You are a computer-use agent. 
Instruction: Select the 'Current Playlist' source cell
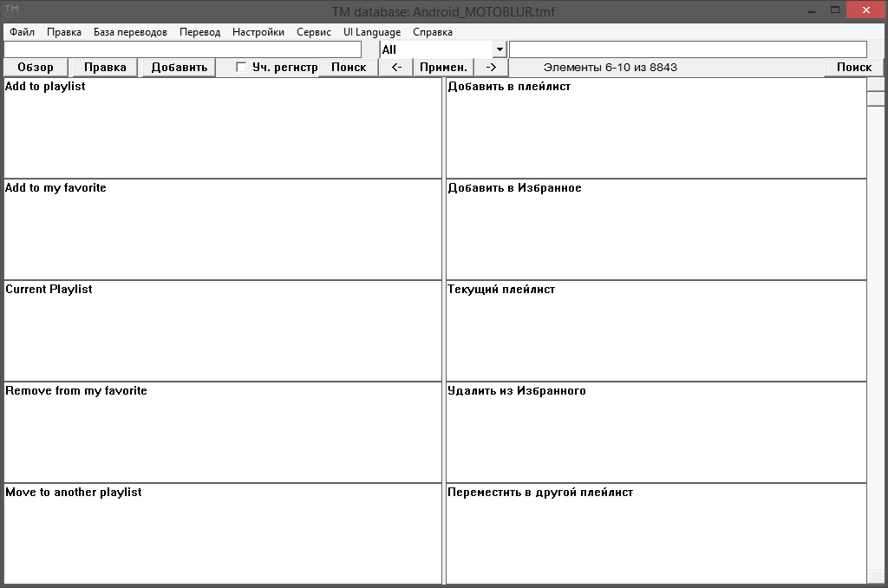223,330
